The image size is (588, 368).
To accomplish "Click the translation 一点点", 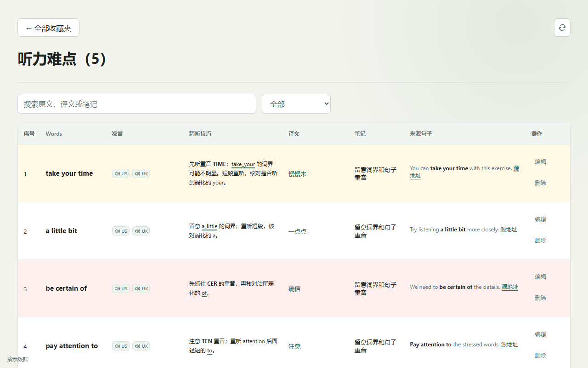I will [x=297, y=231].
